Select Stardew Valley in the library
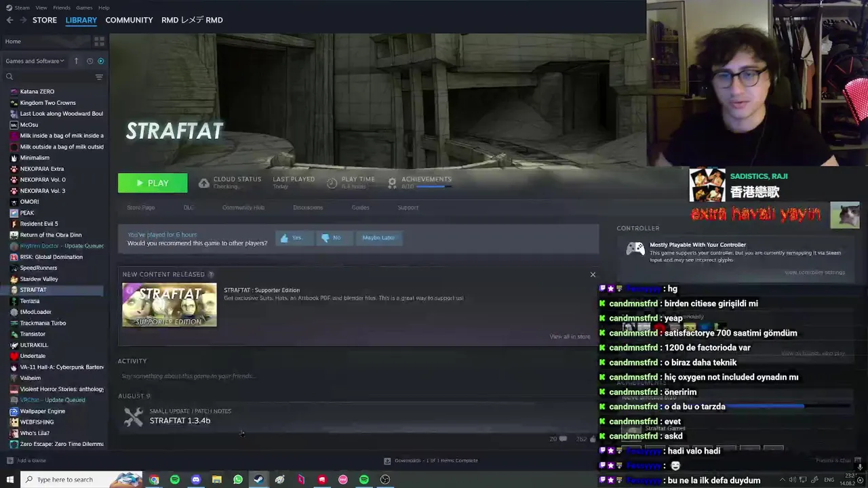Viewport: 868px width, 488px height. pyautogui.click(x=39, y=279)
